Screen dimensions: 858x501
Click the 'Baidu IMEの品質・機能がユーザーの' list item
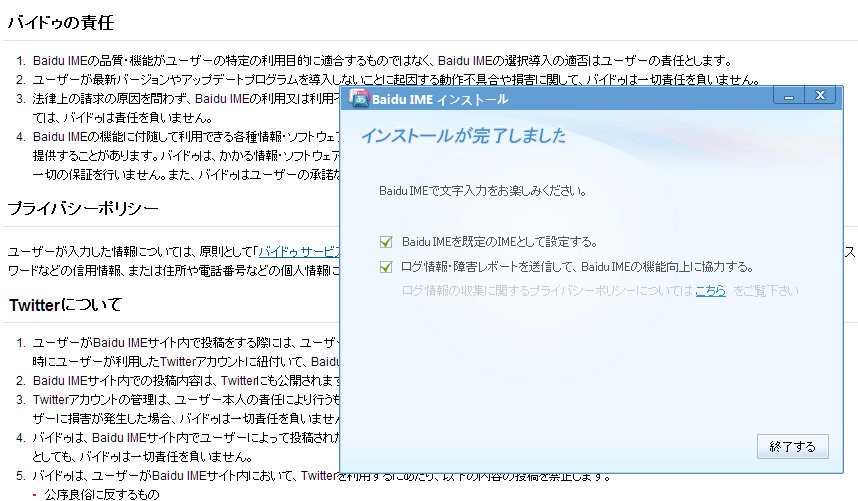click(x=382, y=61)
